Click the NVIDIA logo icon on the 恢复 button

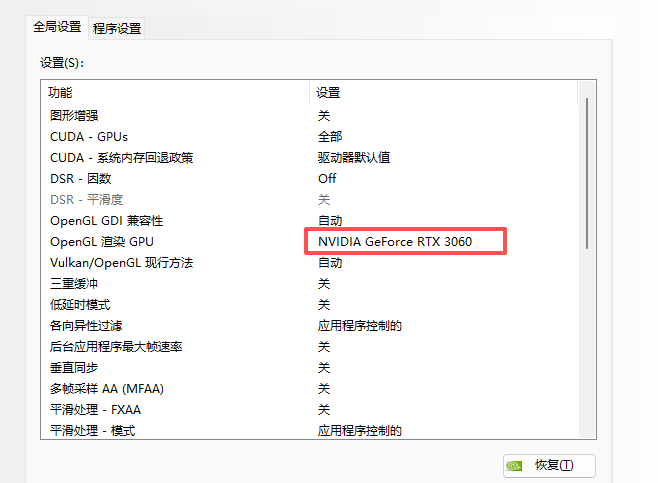point(514,465)
